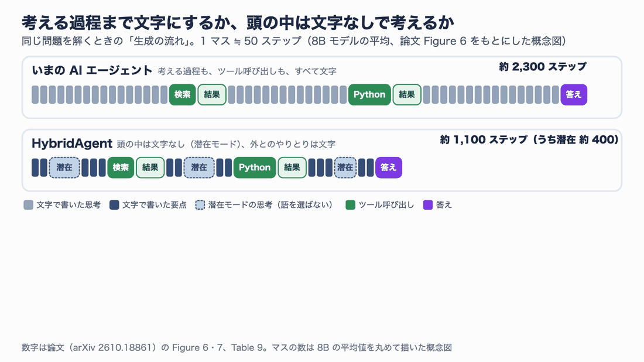
Task: Click the 潜在 block just before 検索 in HybridAgent row
Action: coord(64,168)
